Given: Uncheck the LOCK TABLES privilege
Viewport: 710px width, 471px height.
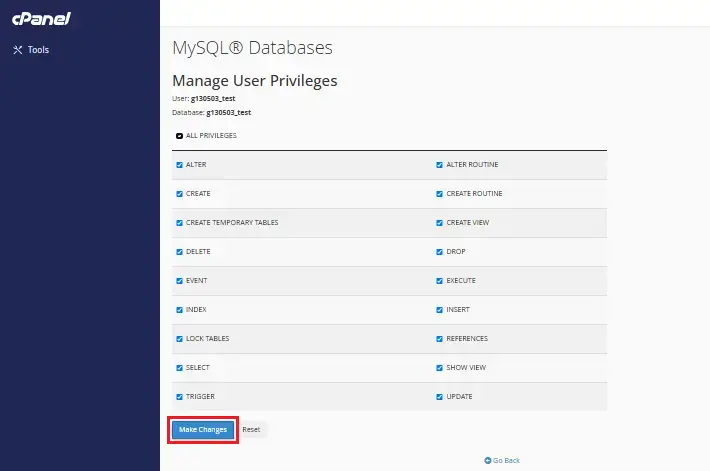Looking at the screenshot, I should point(179,339).
